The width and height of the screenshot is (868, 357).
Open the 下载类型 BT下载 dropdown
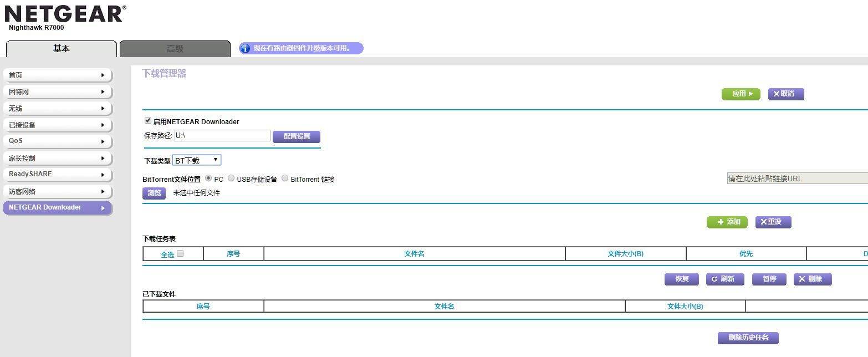tap(197, 160)
